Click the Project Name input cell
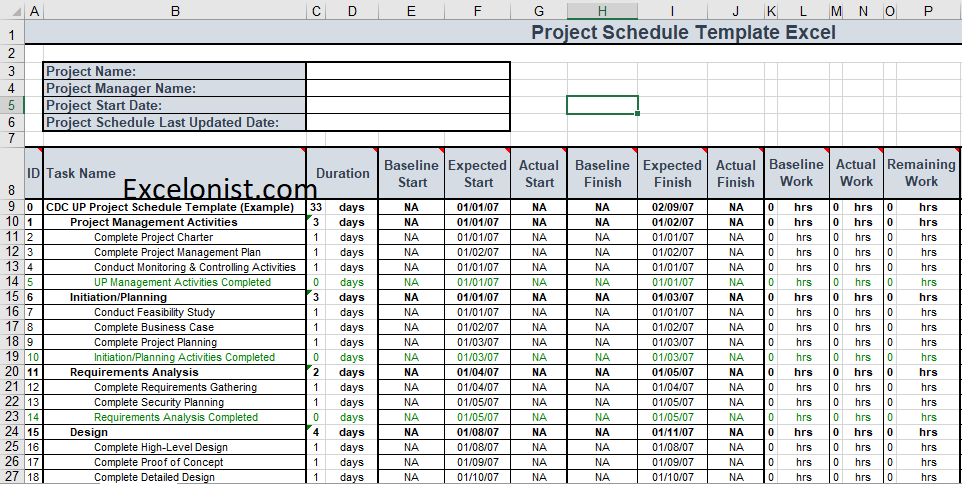This screenshot has width=962, height=484. click(408, 71)
